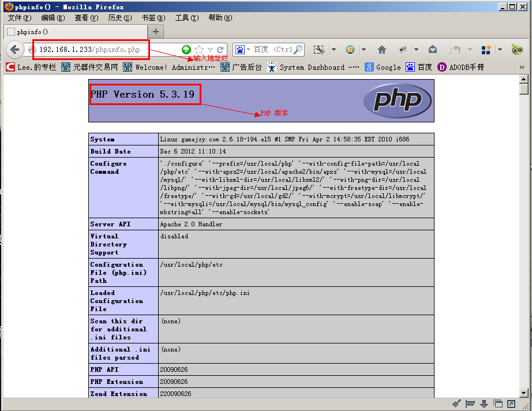Open the 文件 menu
Image resolution: width=532 pixels, height=411 pixels.
pyautogui.click(x=20, y=18)
